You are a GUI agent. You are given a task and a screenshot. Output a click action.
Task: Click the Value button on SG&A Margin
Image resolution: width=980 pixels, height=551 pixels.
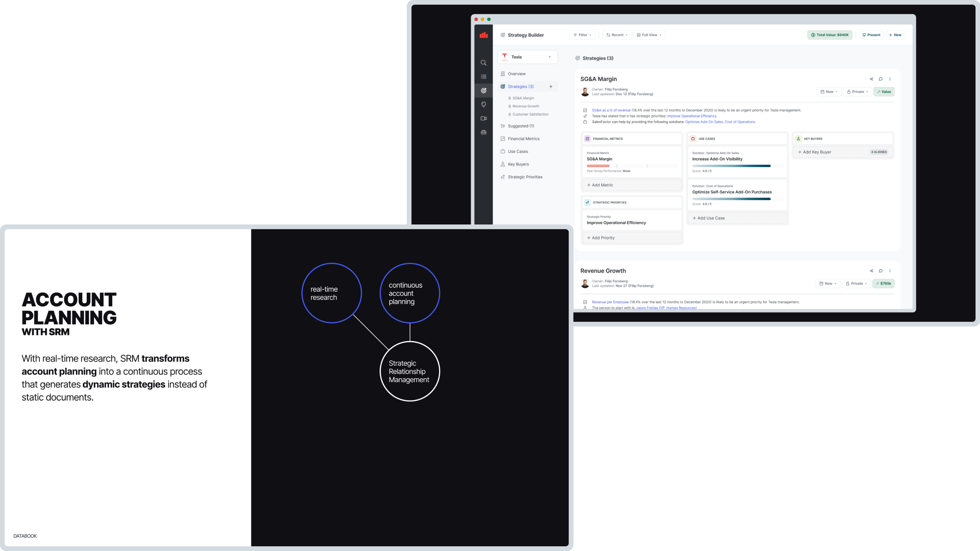point(884,91)
